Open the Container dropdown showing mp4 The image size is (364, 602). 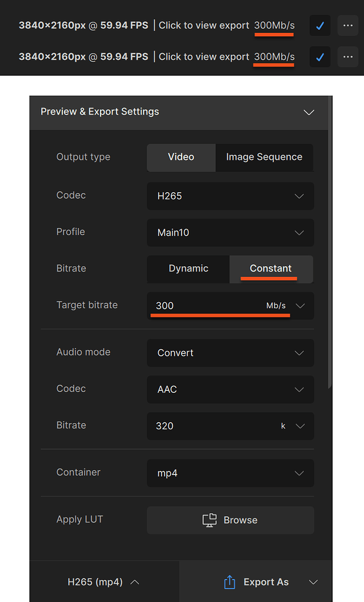[230, 473]
